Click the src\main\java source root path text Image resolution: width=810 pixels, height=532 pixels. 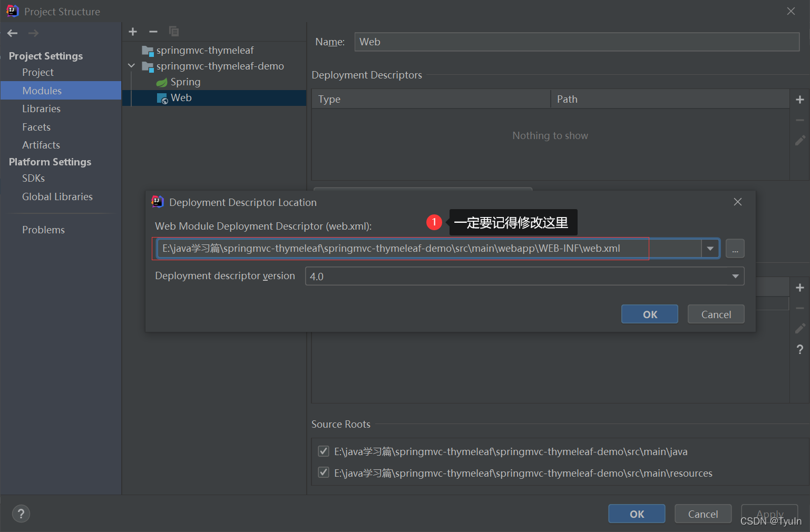[x=511, y=451]
